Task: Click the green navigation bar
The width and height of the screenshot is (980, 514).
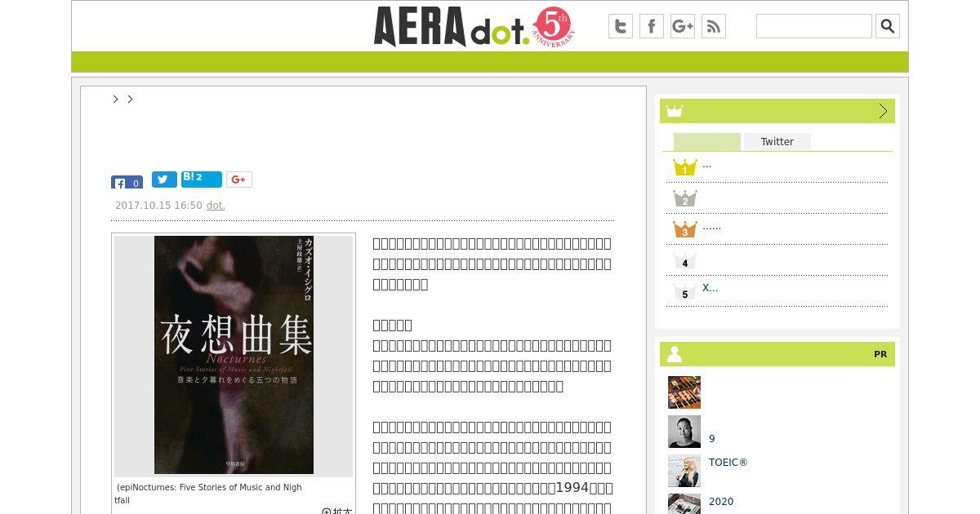Action: coord(490,62)
